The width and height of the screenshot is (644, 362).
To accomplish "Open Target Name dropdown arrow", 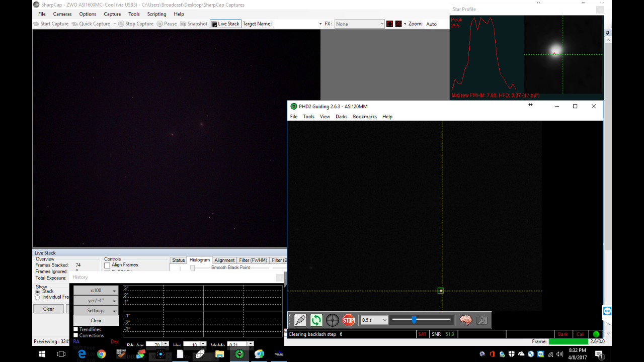I will pos(320,24).
